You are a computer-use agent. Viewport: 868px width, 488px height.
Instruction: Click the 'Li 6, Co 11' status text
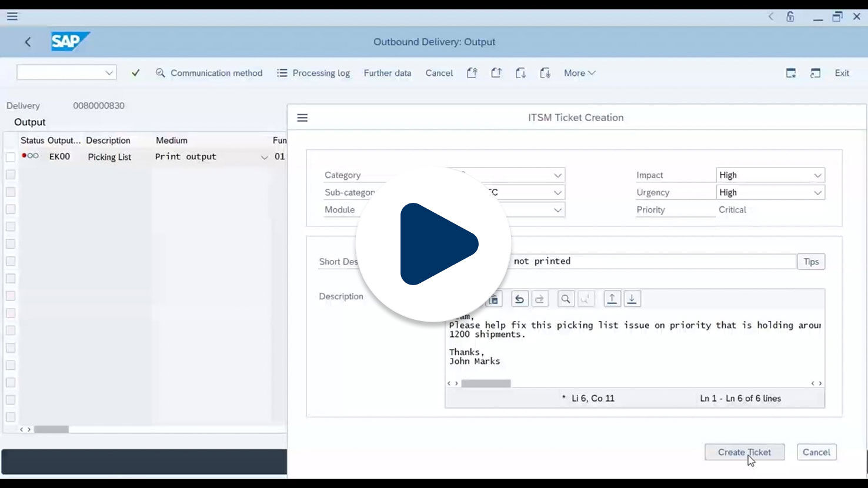(593, 399)
